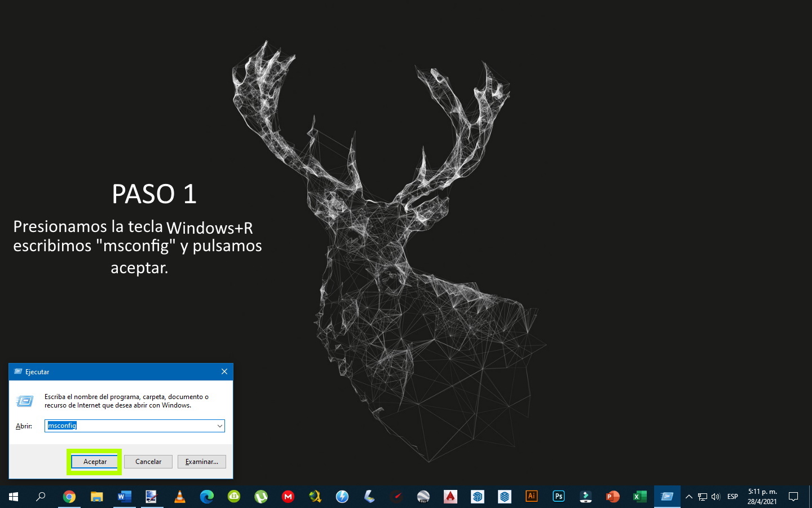Launch Daemon Tools blue lightning icon
This screenshot has width=812, height=508.
(342, 497)
